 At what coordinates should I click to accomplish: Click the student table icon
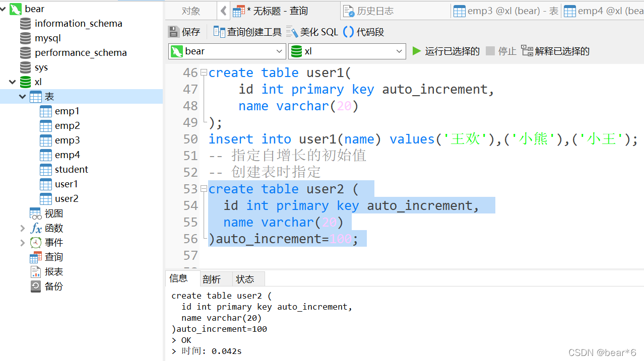click(x=46, y=170)
